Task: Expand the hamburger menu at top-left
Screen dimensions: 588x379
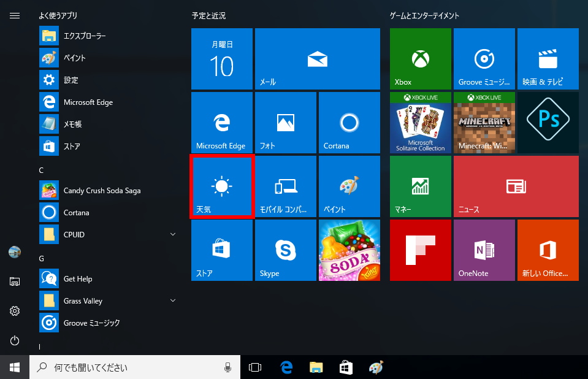Action: [x=15, y=16]
